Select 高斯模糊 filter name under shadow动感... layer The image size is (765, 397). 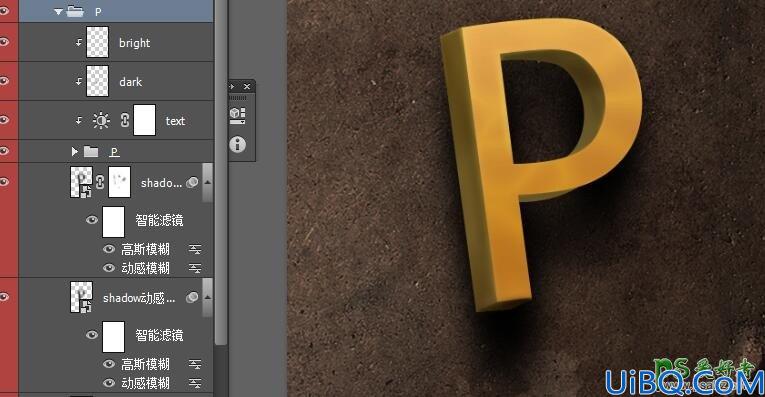[x=145, y=364]
